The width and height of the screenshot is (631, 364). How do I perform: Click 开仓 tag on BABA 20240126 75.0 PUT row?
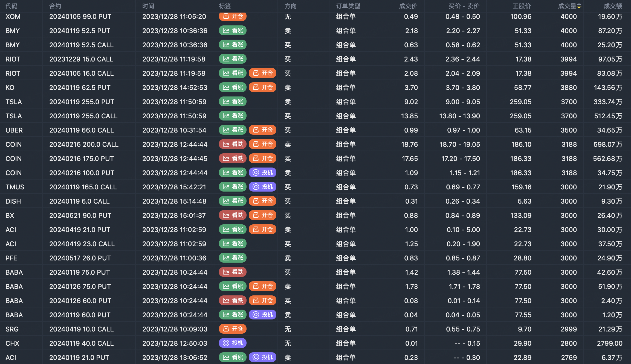pyautogui.click(x=262, y=286)
